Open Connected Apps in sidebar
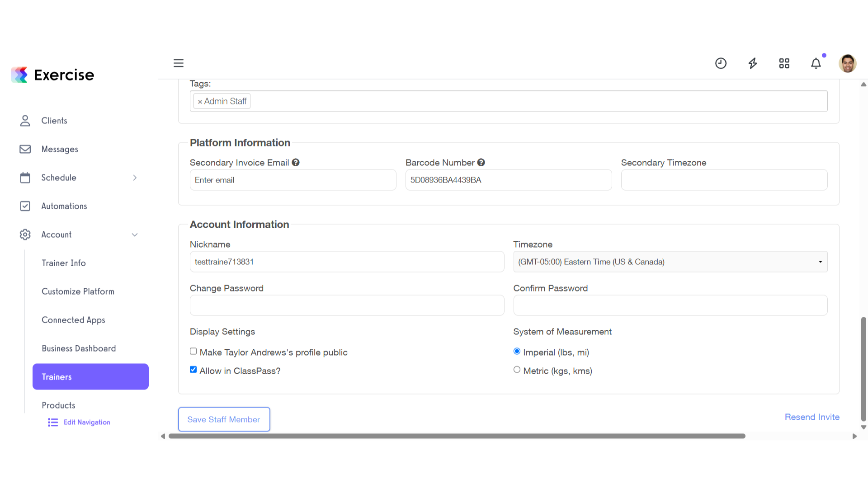Screen dimensions: 868x488 pyautogui.click(x=74, y=320)
